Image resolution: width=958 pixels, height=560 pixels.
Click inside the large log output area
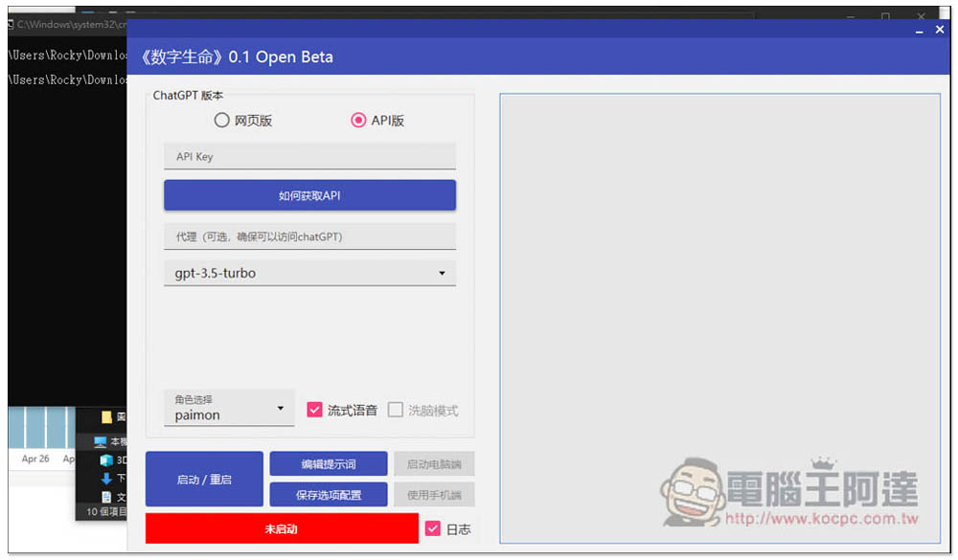coord(719,318)
